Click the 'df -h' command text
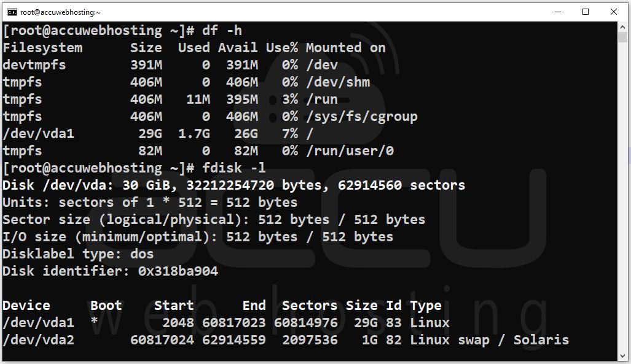The image size is (631, 364). [222, 31]
